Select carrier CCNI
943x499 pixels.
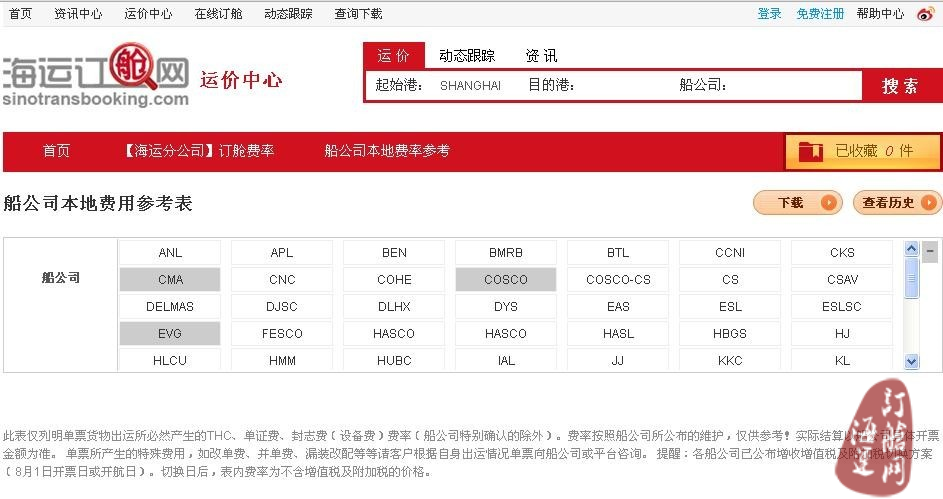730,253
